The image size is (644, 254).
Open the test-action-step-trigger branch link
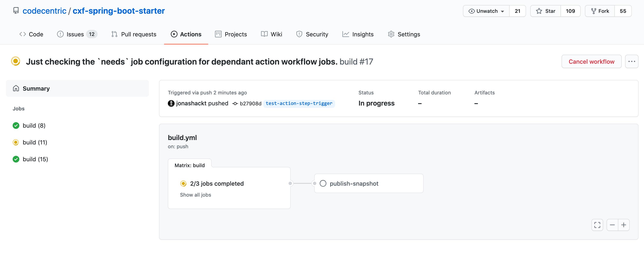point(299,103)
